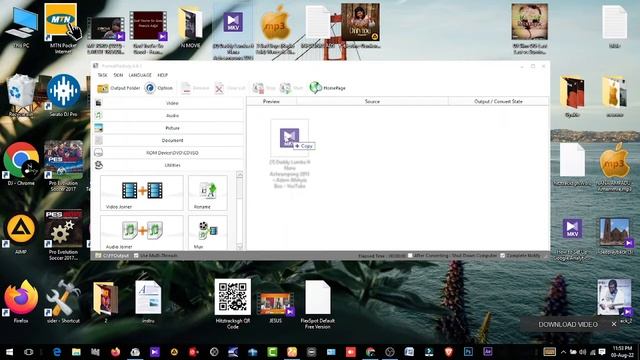Select the JESUS video file on desktop
The image size is (640, 360).
[276, 307]
